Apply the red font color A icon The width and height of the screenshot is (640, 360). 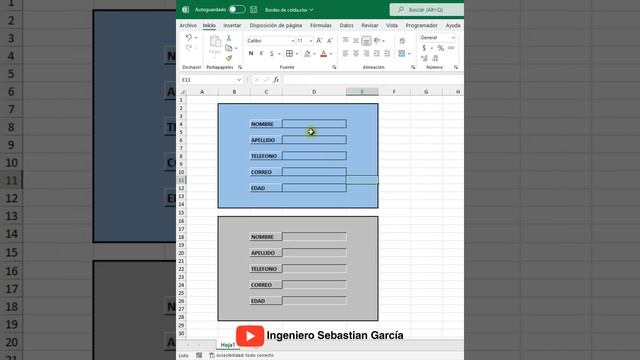[324, 53]
